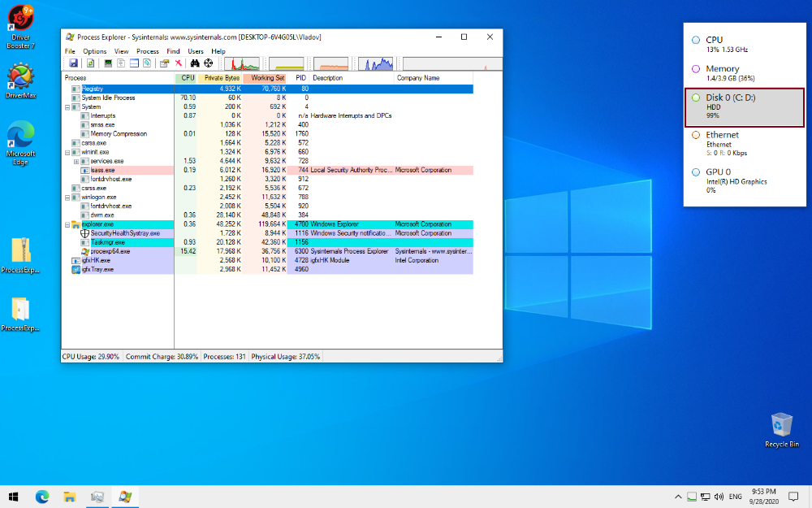The image size is (812, 508).
Task: Sort by the Description column header
Action: coord(352,78)
